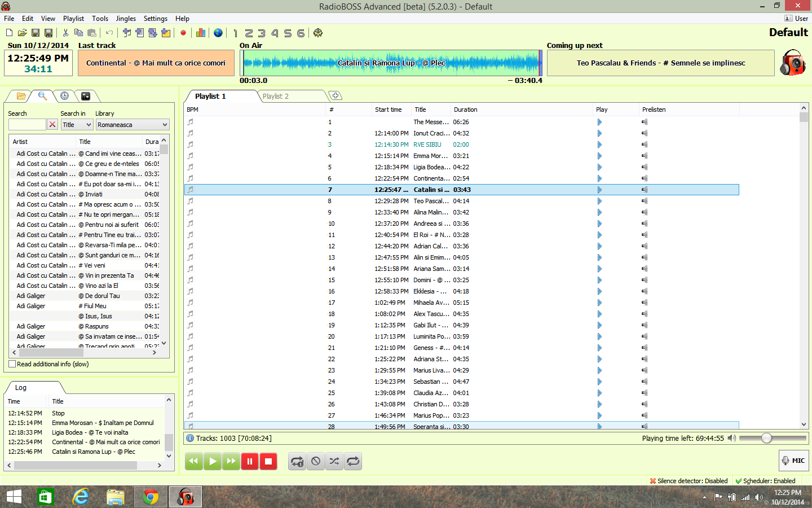Open a playlist with the folder icon in toolbar
The height and width of the screenshot is (508, 812).
point(23,33)
